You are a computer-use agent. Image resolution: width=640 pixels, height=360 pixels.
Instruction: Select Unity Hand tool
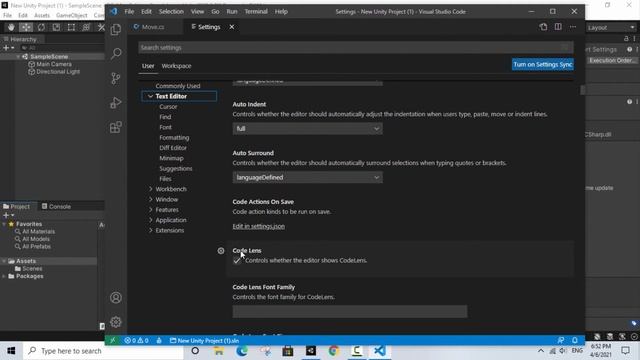point(11,27)
